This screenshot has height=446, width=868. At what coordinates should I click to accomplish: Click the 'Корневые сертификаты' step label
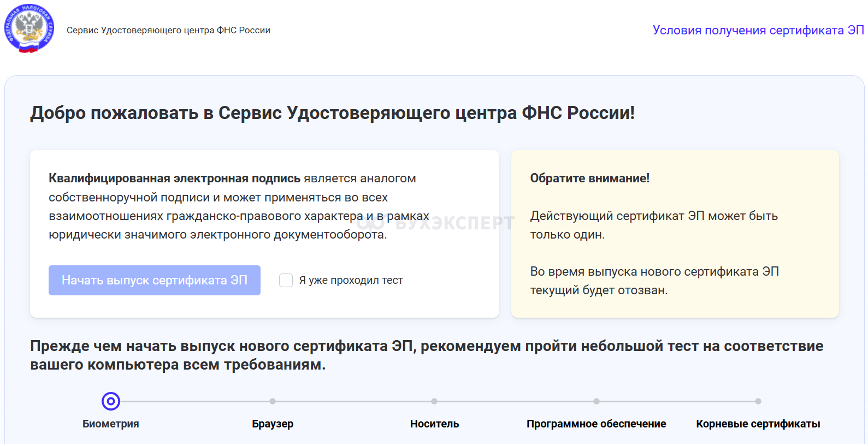pyautogui.click(x=758, y=424)
